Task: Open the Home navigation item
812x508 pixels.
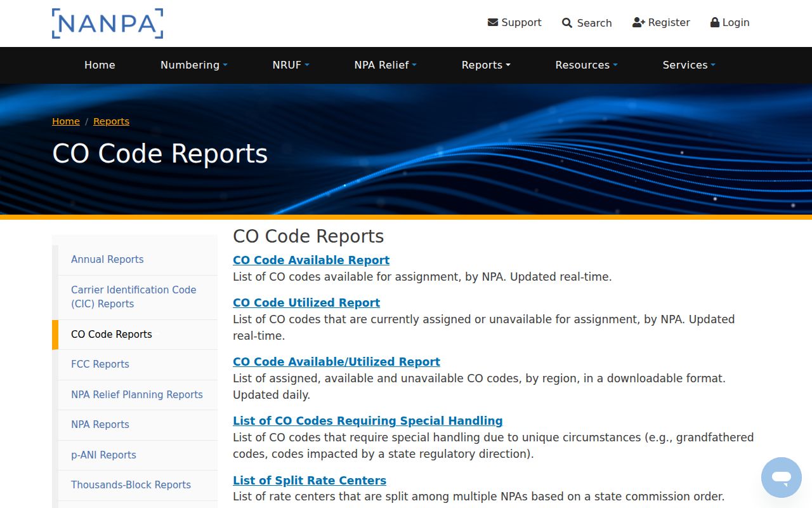Action: pyautogui.click(x=100, y=65)
